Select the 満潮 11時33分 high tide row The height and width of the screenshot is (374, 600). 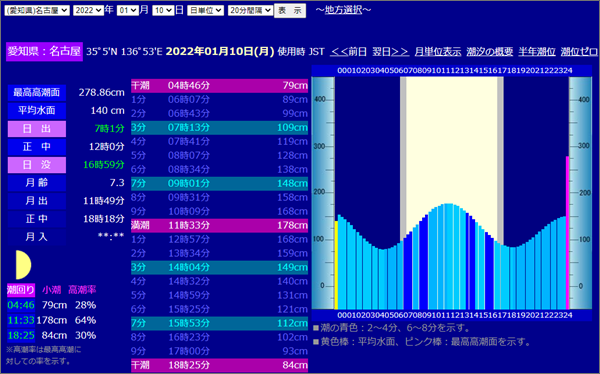point(219,225)
